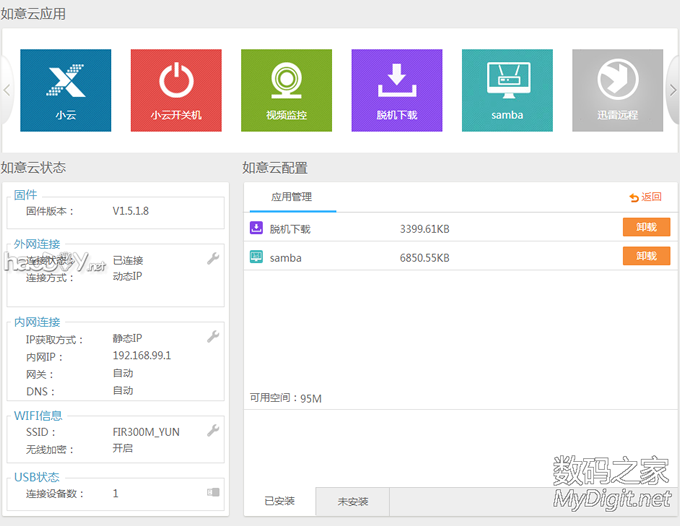This screenshot has height=526, width=680.
Task: Click the 返回 back link
Action: point(646,197)
